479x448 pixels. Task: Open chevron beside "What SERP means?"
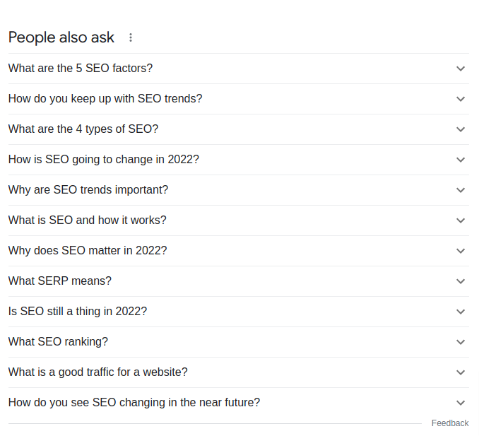[x=461, y=281]
